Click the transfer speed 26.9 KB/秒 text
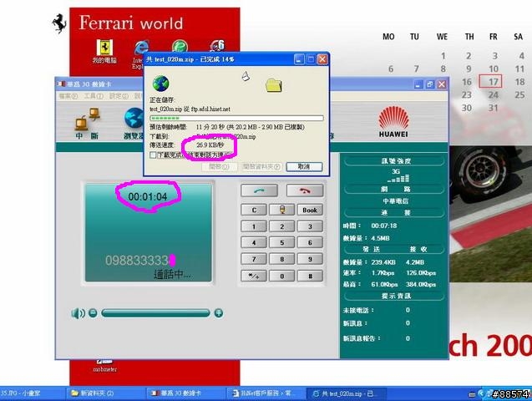The width and height of the screenshot is (532, 401). pyautogui.click(x=210, y=145)
